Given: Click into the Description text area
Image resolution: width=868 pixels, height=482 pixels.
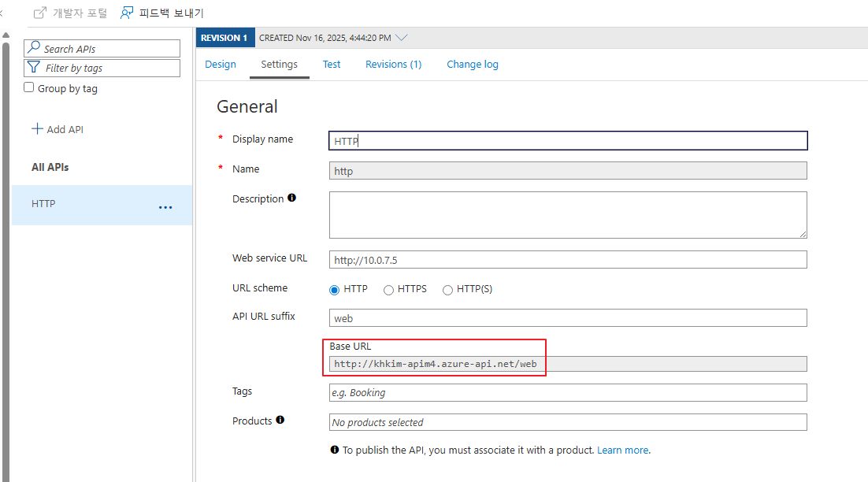Looking at the screenshot, I should coord(568,215).
